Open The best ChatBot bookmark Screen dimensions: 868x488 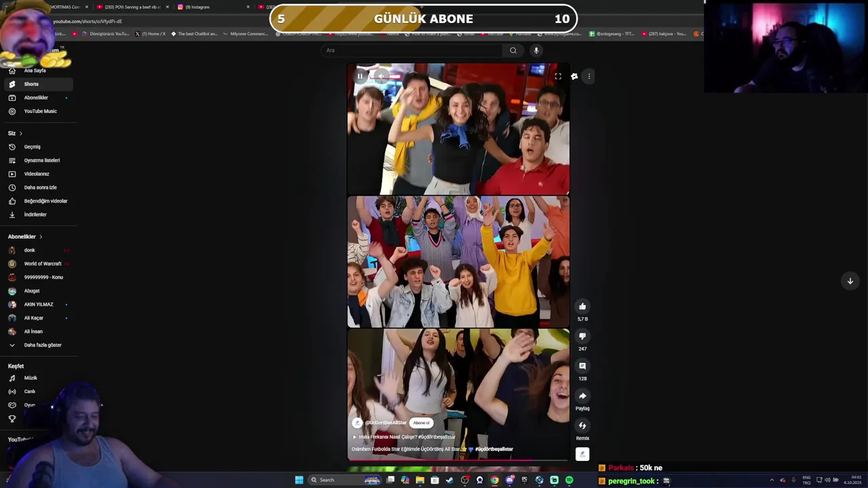(195, 33)
